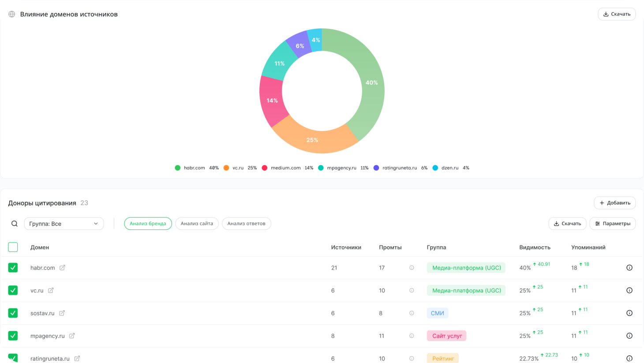Switch to Анализ бренда tab

pyautogui.click(x=148, y=224)
